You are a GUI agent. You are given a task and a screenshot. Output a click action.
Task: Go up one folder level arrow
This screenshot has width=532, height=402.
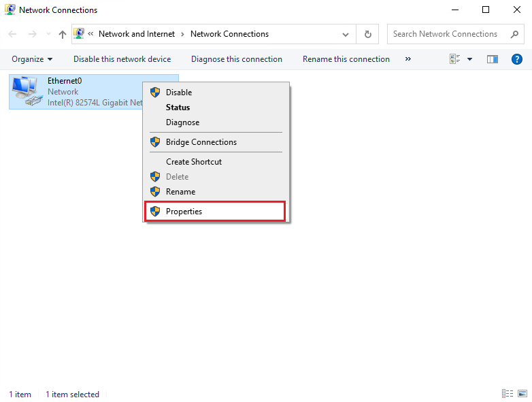(63, 34)
